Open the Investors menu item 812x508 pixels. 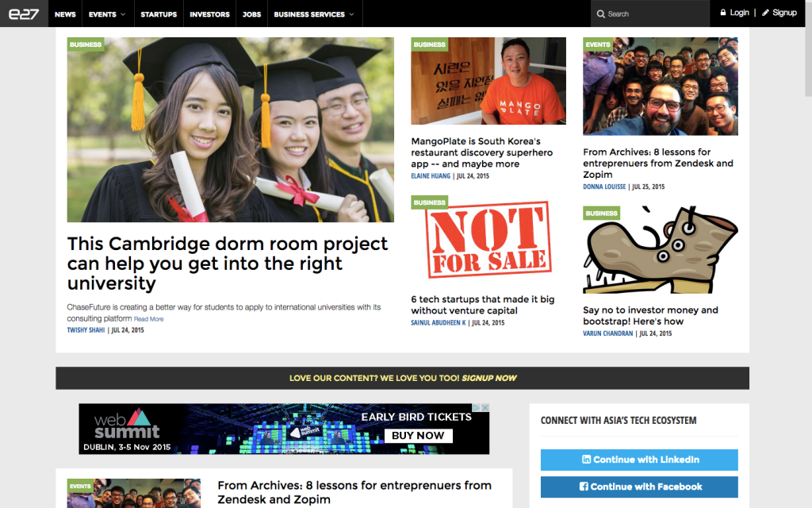pyautogui.click(x=209, y=14)
